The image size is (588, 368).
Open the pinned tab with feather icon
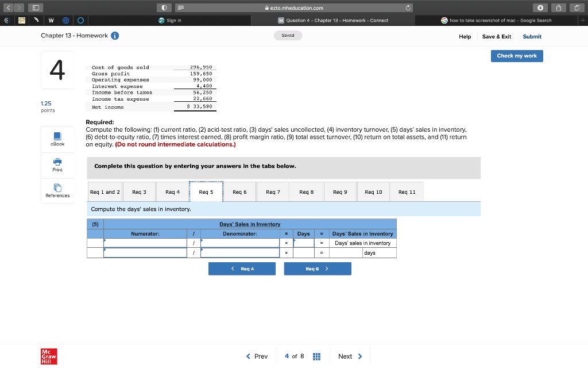tap(36, 20)
